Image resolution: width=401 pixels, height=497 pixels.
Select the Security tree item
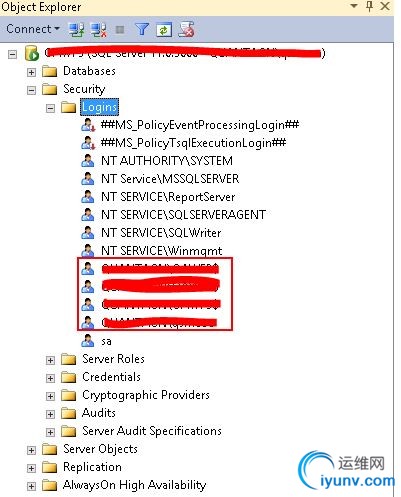[x=84, y=89]
